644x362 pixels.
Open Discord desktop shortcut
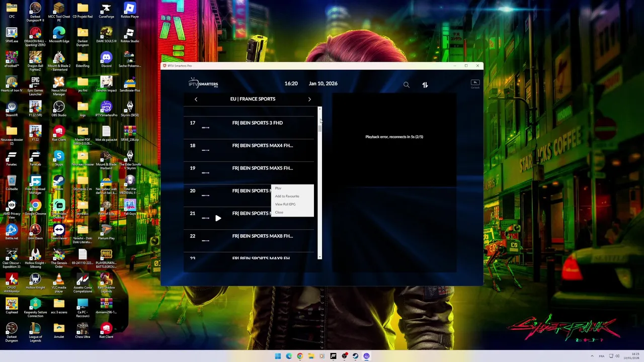(x=106, y=60)
